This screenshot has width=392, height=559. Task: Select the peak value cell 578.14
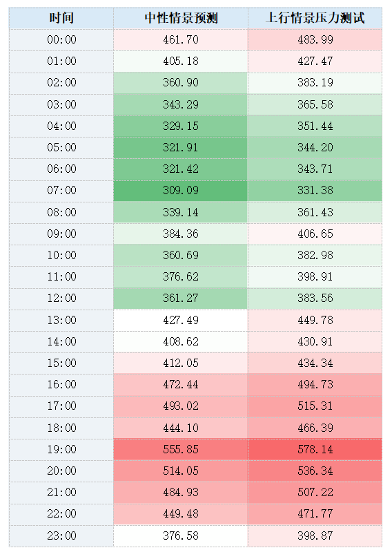pyautogui.click(x=315, y=449)
